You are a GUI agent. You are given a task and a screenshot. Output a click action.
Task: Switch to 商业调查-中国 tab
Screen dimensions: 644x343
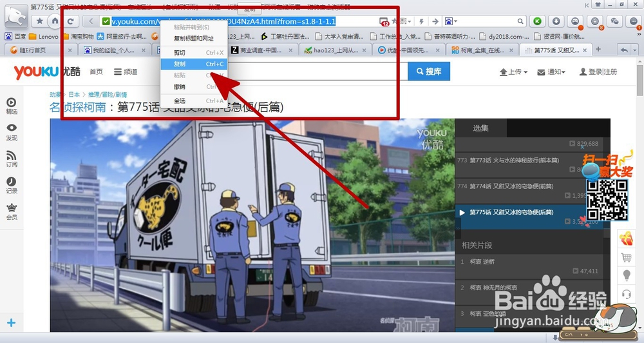click(261, 50)
